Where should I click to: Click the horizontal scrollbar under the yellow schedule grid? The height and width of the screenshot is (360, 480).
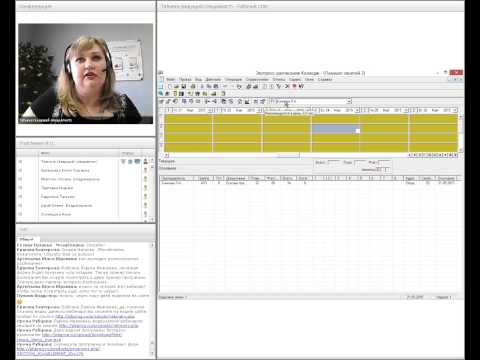(287, 155)
